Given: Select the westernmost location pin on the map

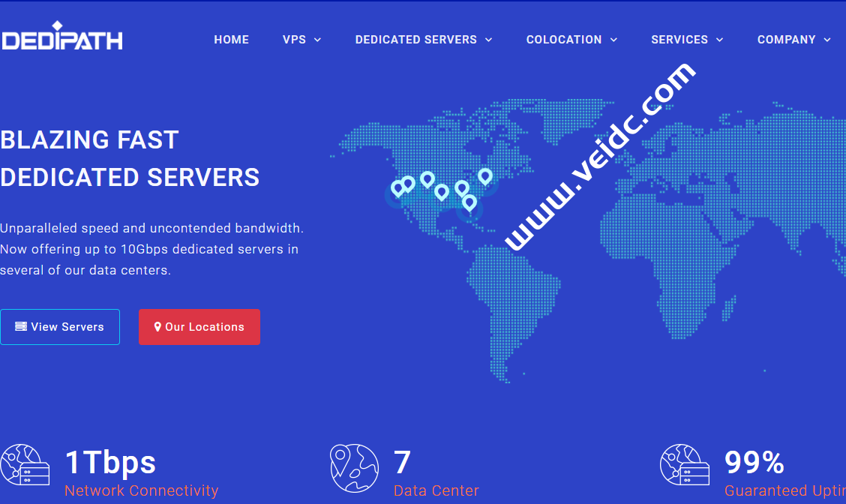Looking at the screenshot, I should [x=397, y=188].
